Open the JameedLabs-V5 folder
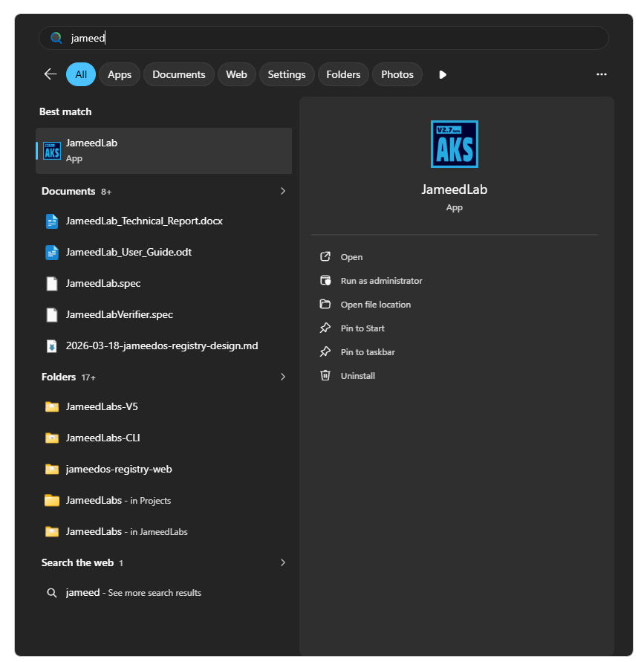The height and width of the screenshot is (662, 644). (163, 406)
